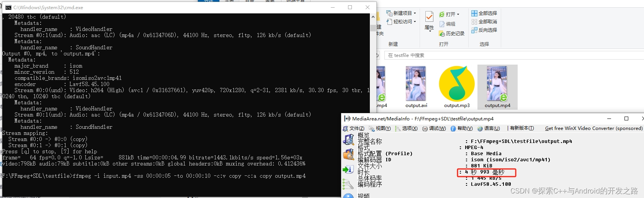Click 历史记录 history in ribbon
This screenshot has width=644, height=198.
452,34
